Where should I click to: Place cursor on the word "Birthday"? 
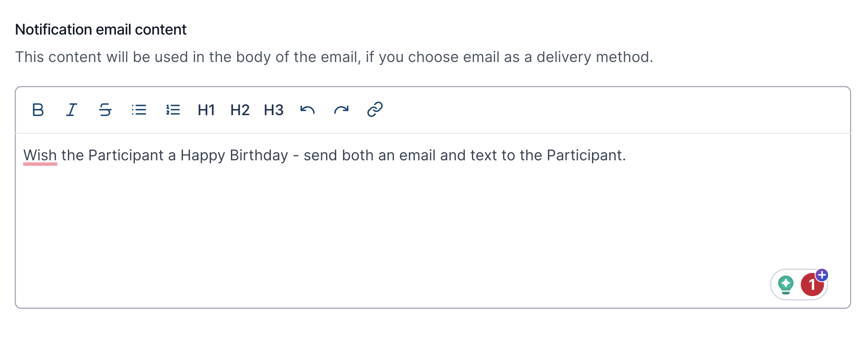click(x=259, y=156)
